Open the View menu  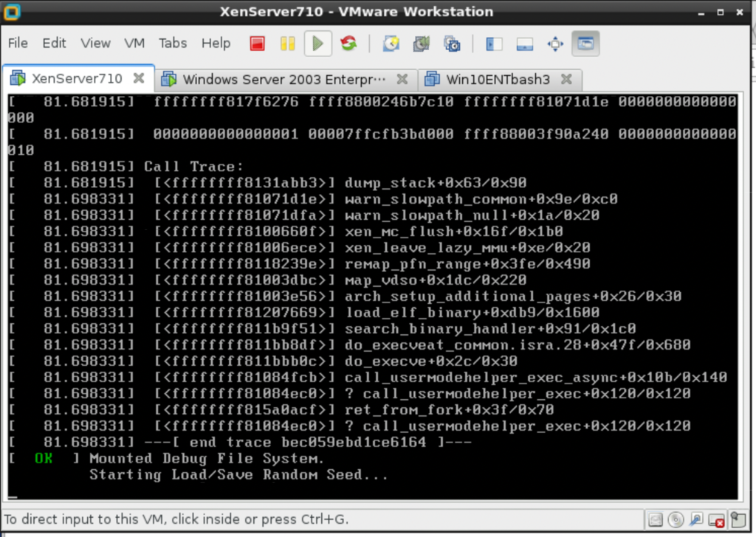[x=95, y=44]
